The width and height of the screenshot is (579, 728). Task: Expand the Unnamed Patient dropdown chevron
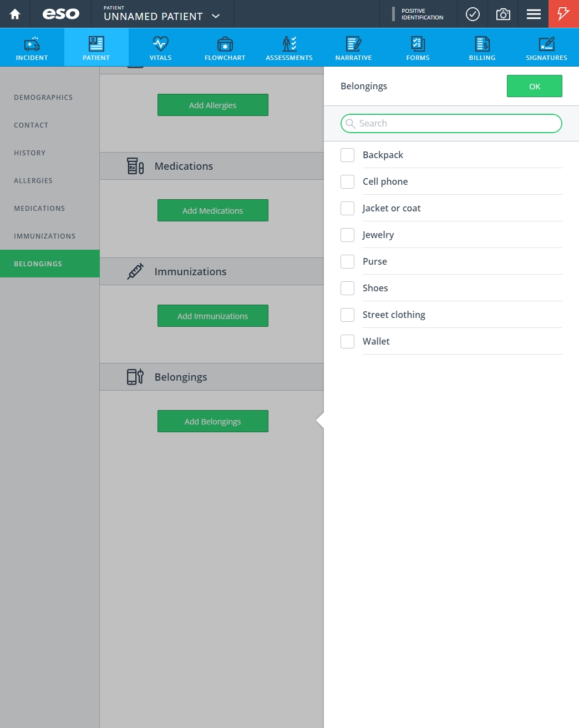(216, 16)
